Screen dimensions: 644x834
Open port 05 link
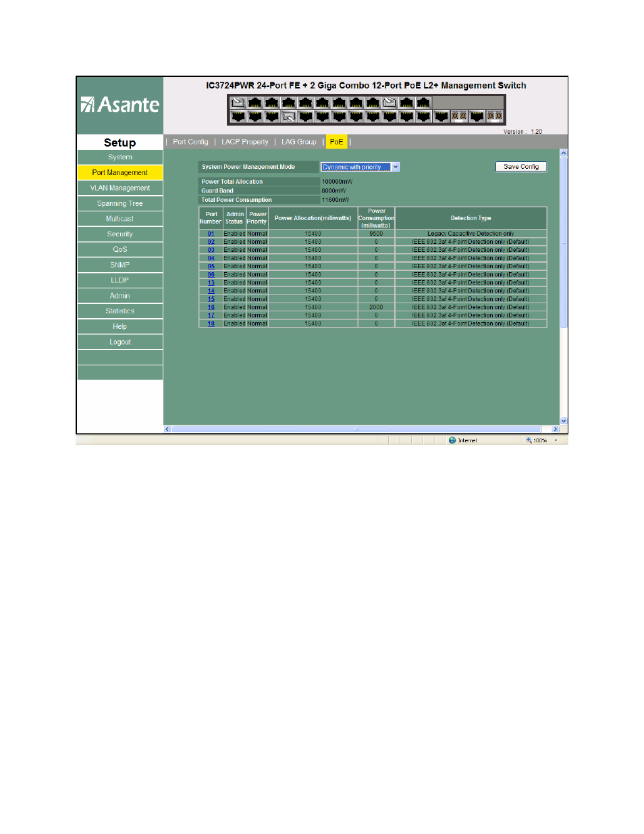click(211, 266)
